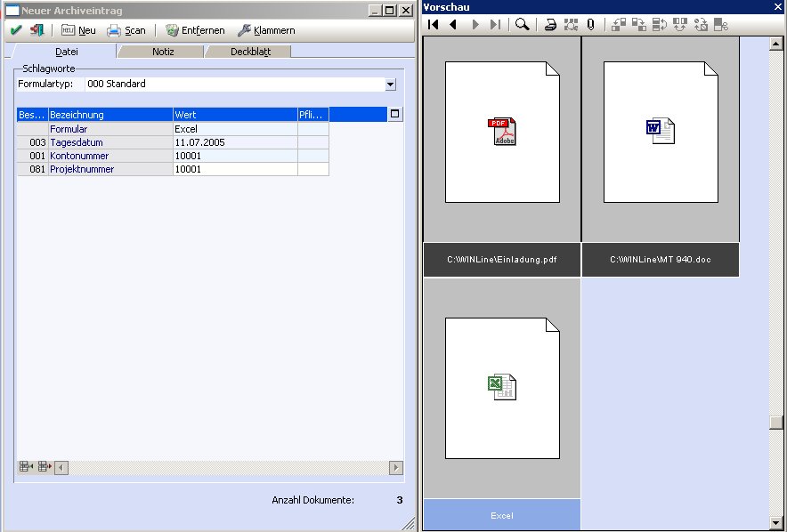787x532 pixels.
Task: Remove the document using Entfernen
Action: pyautogui.click(x=195, y=30)
